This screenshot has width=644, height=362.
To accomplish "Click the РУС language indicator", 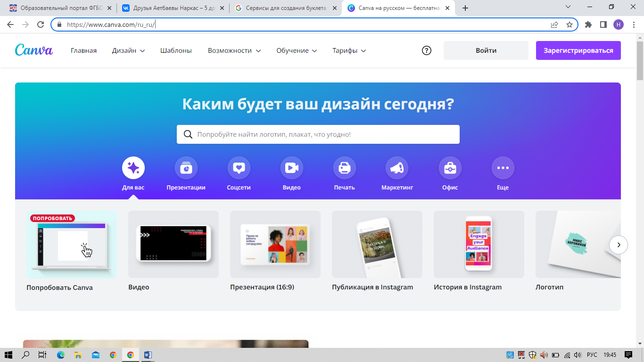I will point(592,355).
